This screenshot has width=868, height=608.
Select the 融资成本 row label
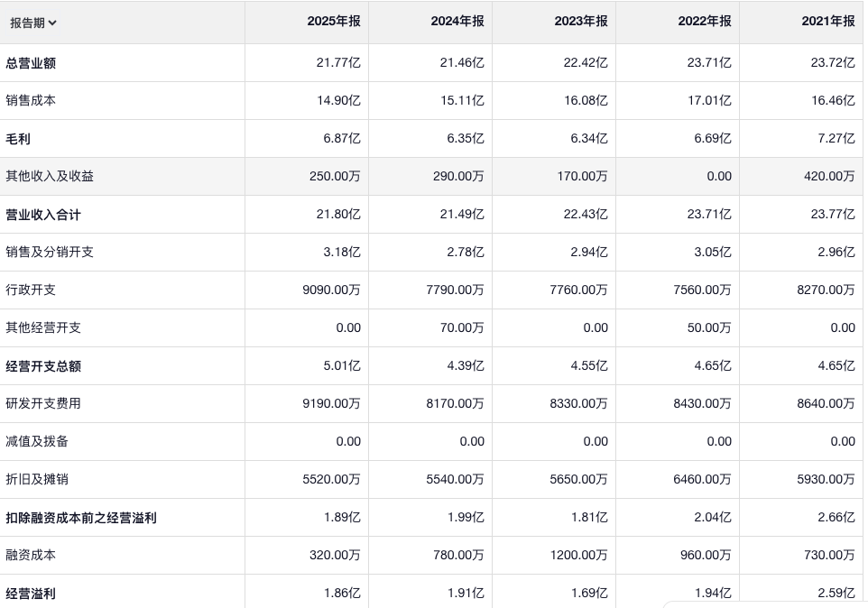(31, 556)
